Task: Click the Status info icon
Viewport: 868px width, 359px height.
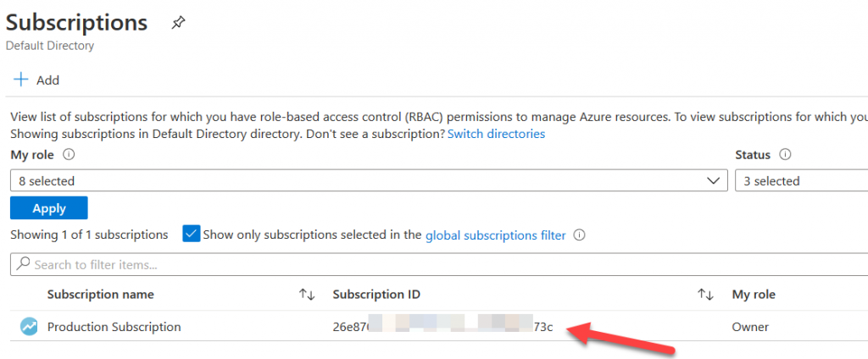Action: 785,155
